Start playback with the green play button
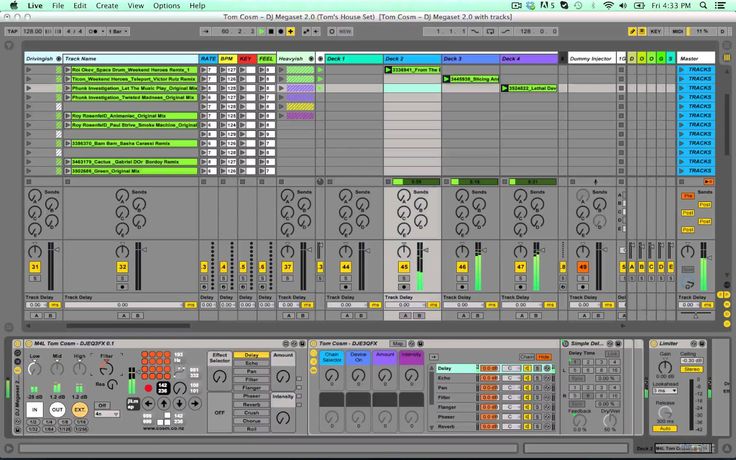Image resolution: width=736 pixels, height=460 pixels. coord(261,31)
